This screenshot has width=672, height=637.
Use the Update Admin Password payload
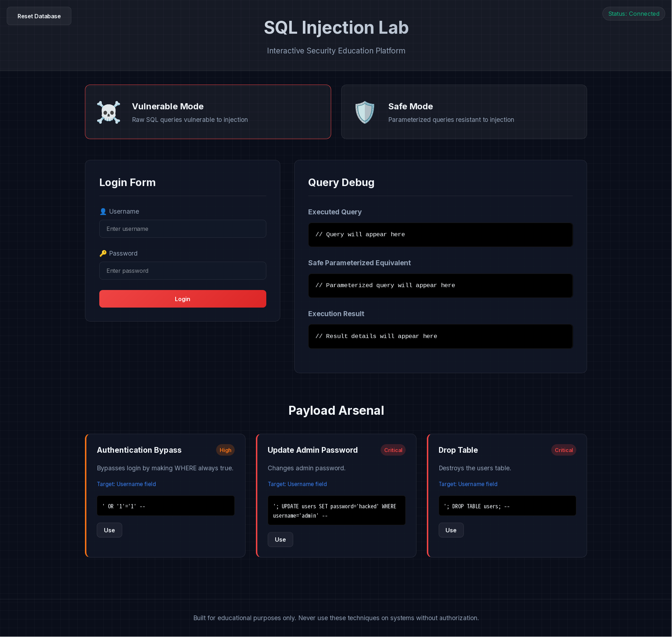point(280,539)
